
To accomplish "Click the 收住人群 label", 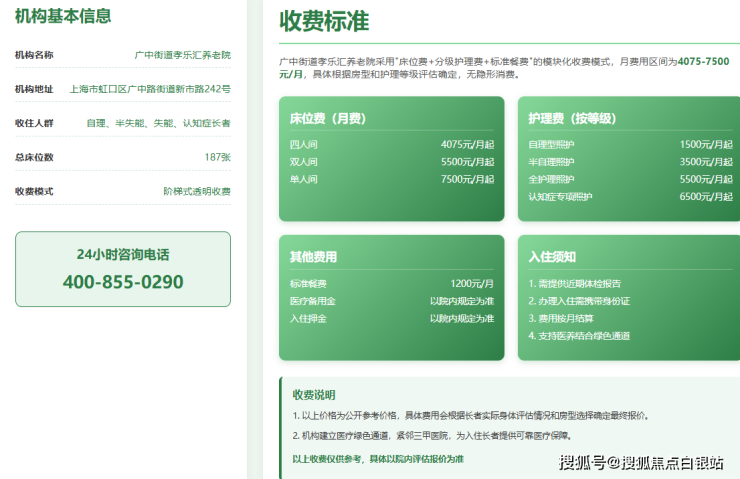I will coord(34,123).
